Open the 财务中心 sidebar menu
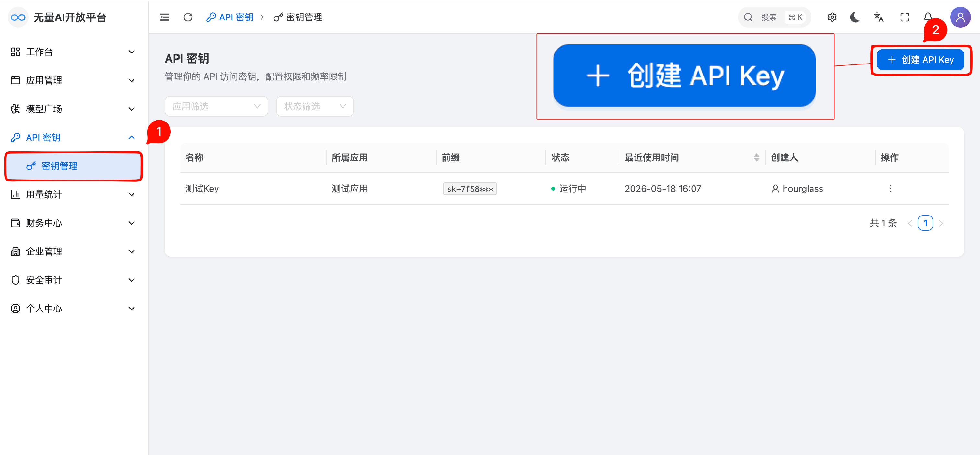 [74, 223]
